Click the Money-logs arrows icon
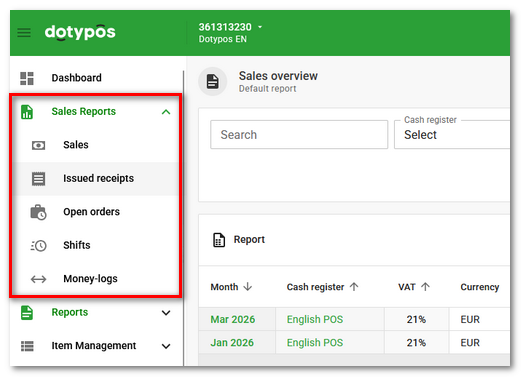Screen dimensions: 521x377 (x=38, y=279)
